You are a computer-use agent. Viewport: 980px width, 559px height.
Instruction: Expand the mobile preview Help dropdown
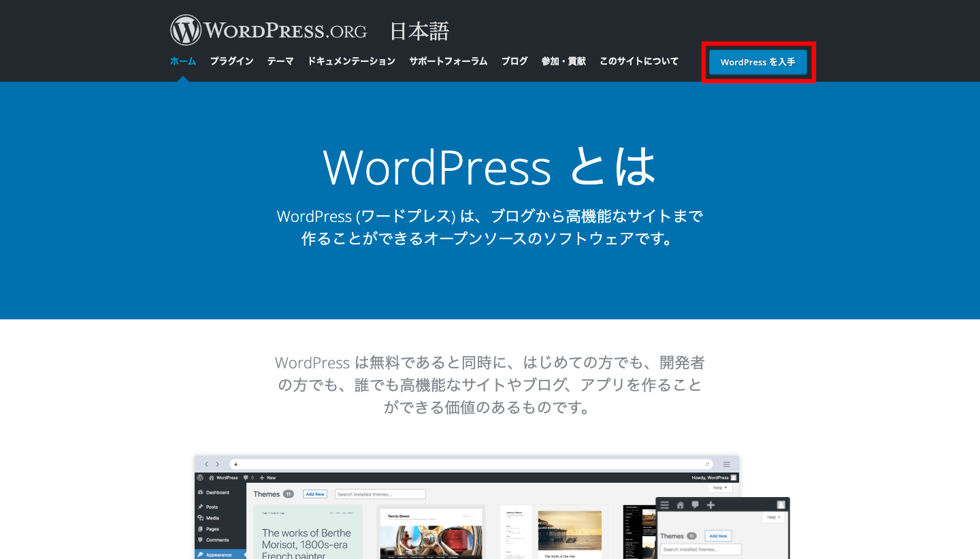tap(773, 517)
